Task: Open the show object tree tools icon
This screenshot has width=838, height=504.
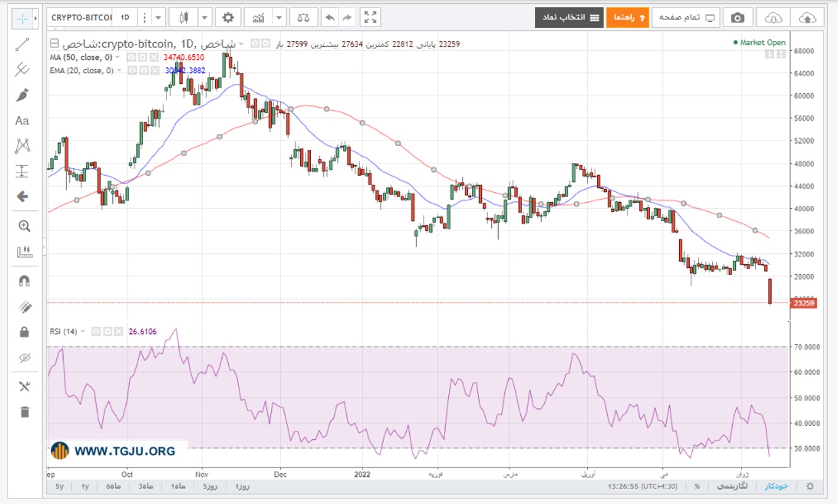Action: point(24,386)
